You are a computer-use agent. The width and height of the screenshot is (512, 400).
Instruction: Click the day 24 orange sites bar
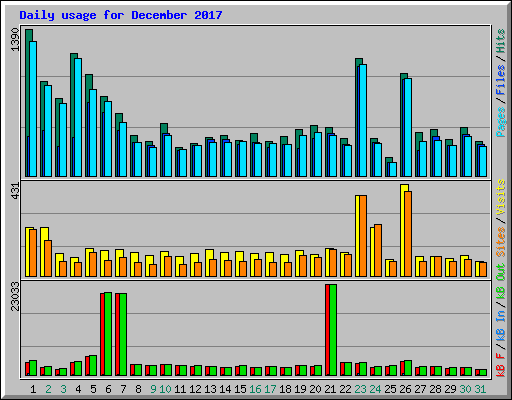click(x=378, y=250)
